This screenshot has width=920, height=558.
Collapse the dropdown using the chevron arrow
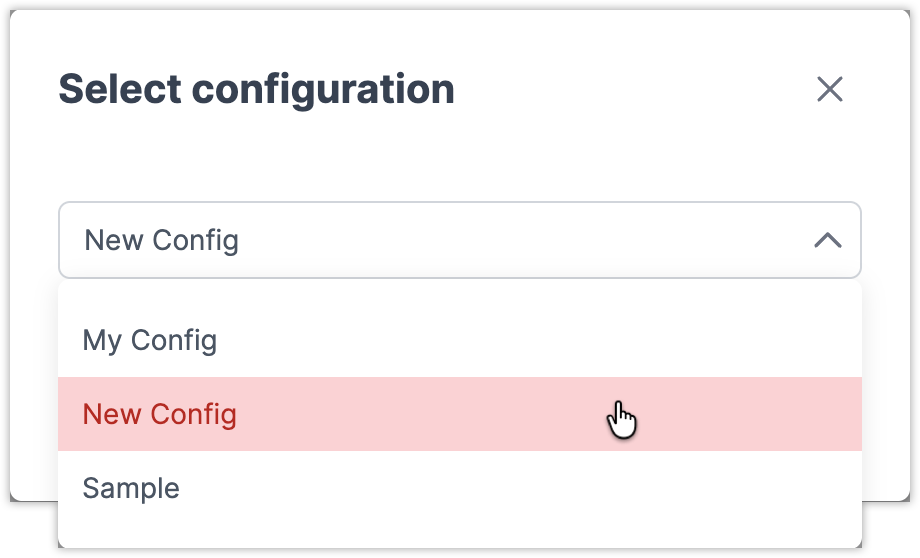coord(827,240)
